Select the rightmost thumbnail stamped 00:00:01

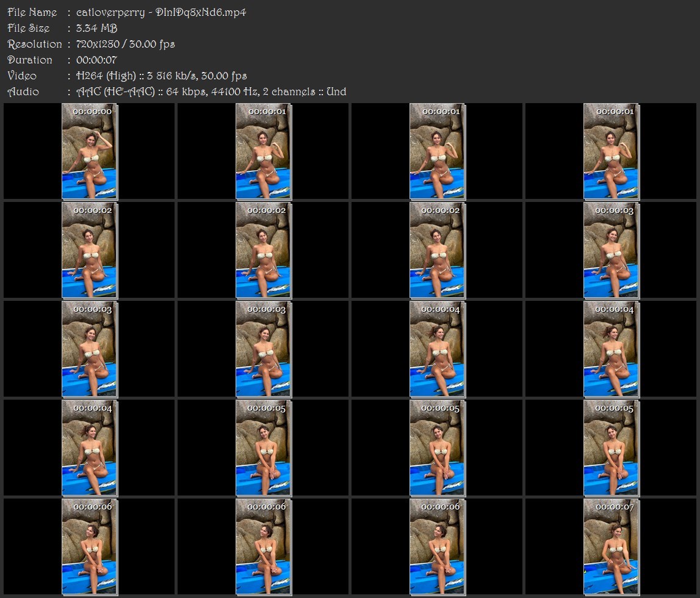click(611, 151)
